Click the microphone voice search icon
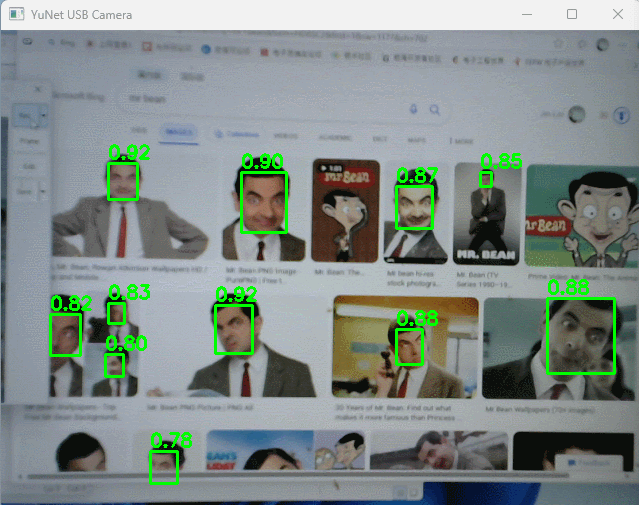The height and width of the screenshot is (505, 639). pos(414,110)
